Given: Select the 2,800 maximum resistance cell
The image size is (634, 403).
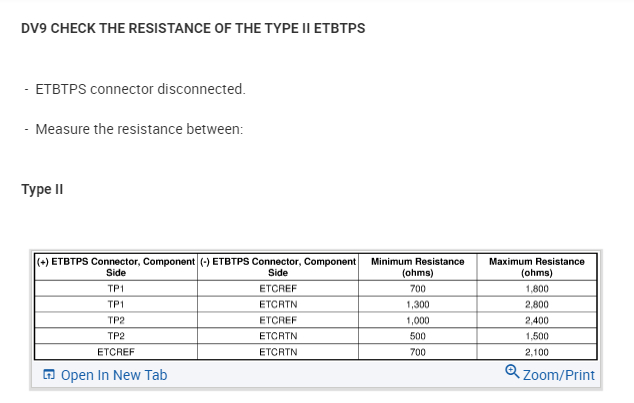Looking at the screenshot, I should (x=537, y=304).
